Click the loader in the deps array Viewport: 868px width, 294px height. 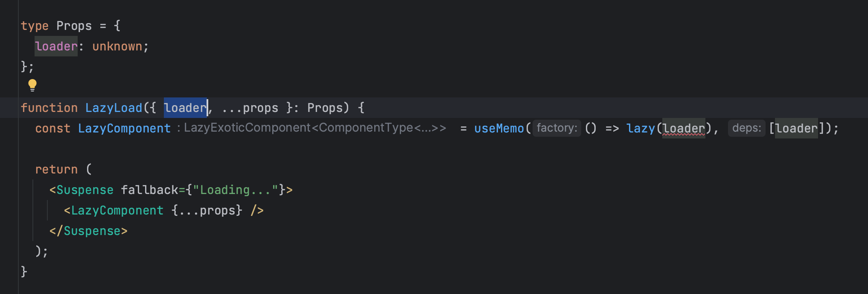pos(796,128)
